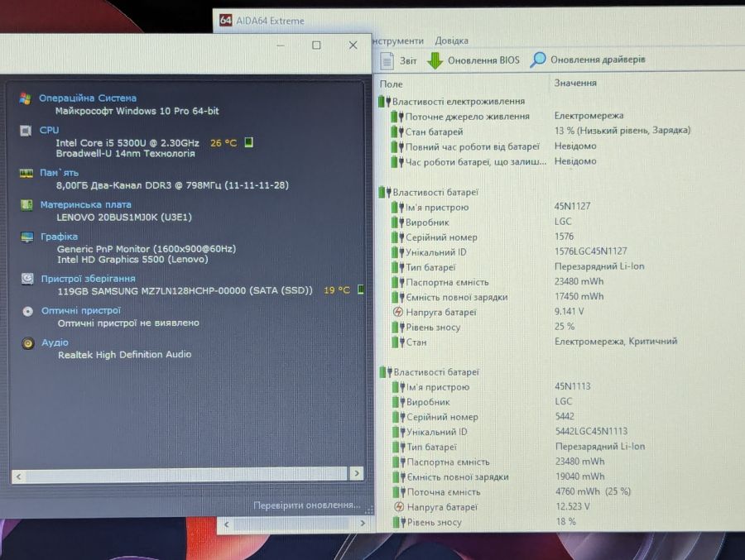The height and width of the screenshot is (560, 745).
Task: Open the Звіт report toolbar button
Action: pos(398,60)
